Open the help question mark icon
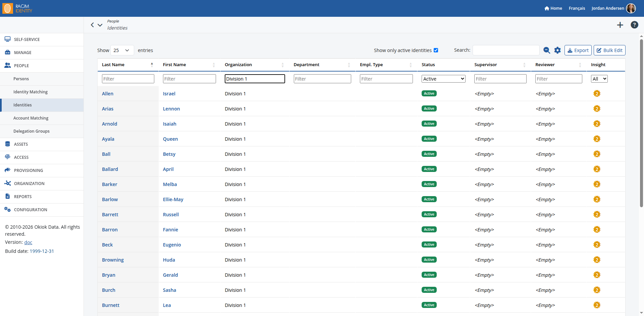Screen dimensions: 644x316 [634, 25]
